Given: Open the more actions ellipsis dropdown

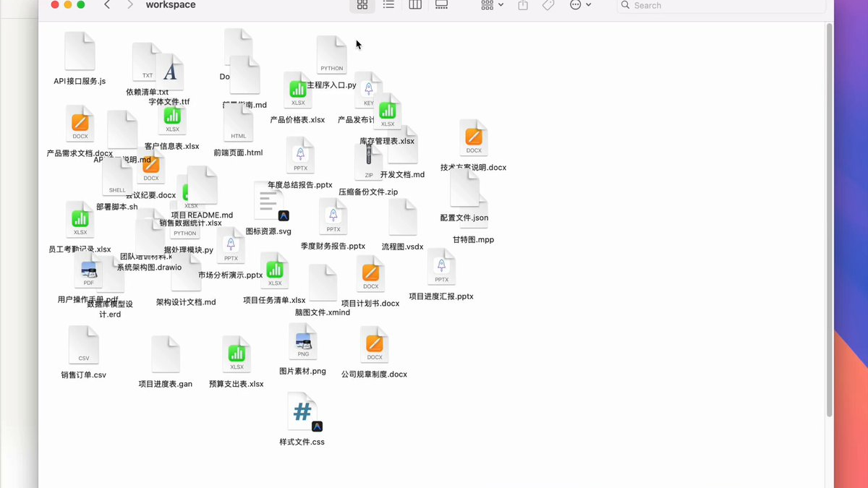Looking at the screenshot, I should click(x=580, y=5).
